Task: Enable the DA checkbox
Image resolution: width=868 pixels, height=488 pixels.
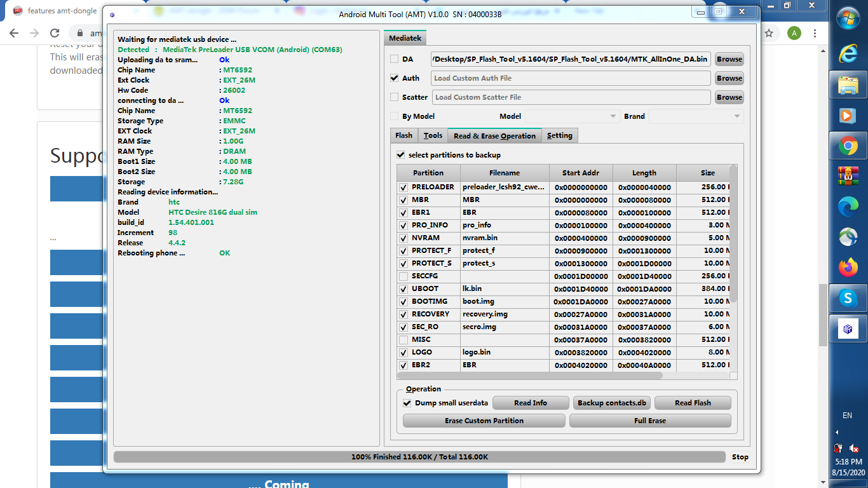Action: pos(394,59)
